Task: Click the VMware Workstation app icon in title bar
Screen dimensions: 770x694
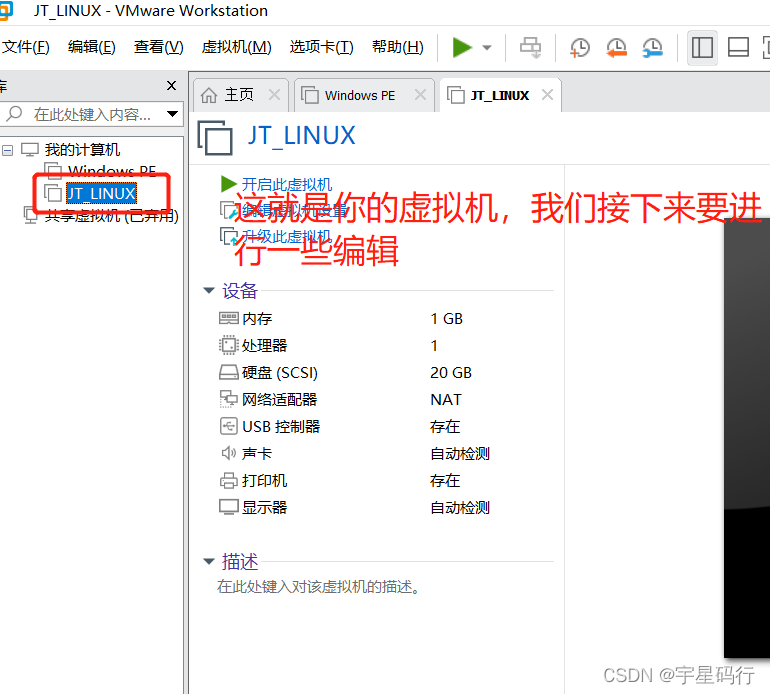Action: pyautogui.click(x=5, y=11)
